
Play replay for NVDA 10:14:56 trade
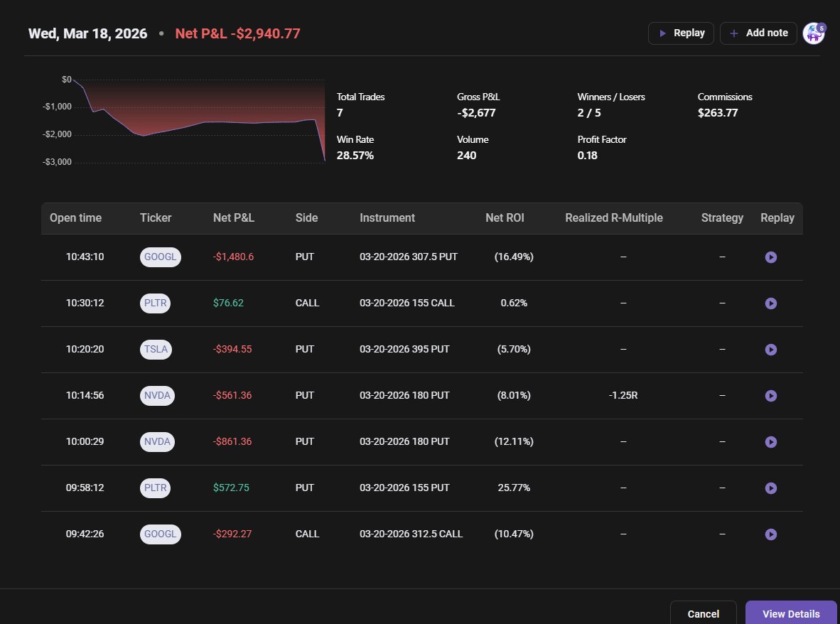[771, 395]
